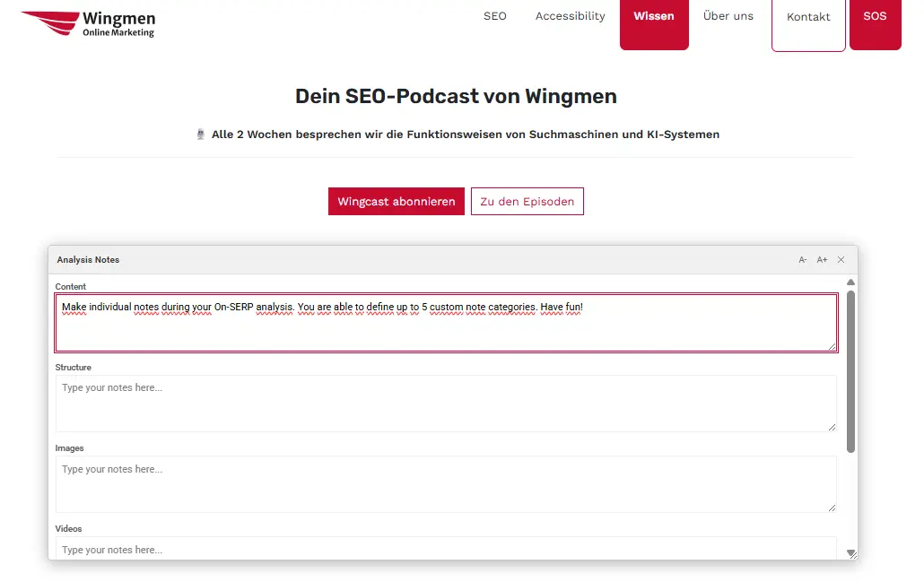The width and height of the screenshot is (924, 582).
Task: Open the Wingmen Online Marketing logo
Action: 88,24
